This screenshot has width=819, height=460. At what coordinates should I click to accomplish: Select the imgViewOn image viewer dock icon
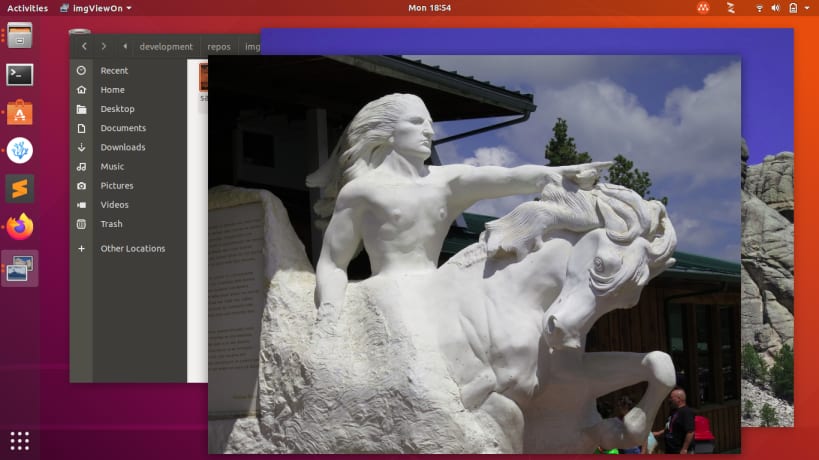click(19, 268)
